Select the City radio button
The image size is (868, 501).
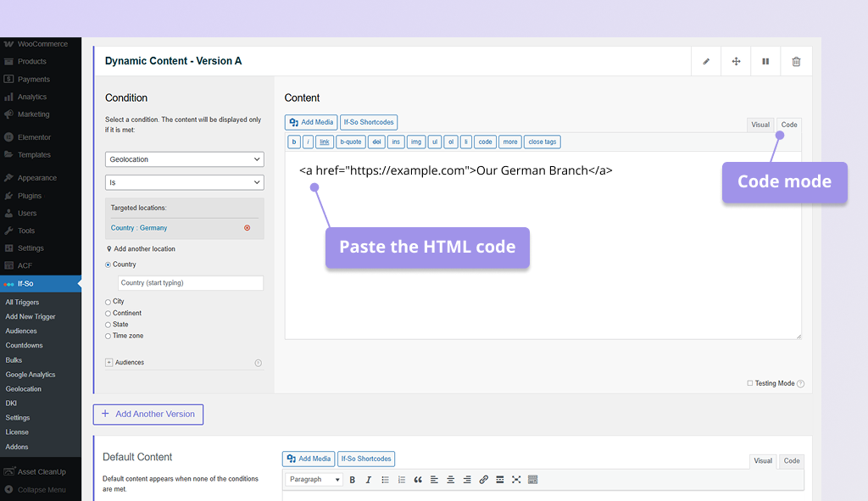(109, 301)
